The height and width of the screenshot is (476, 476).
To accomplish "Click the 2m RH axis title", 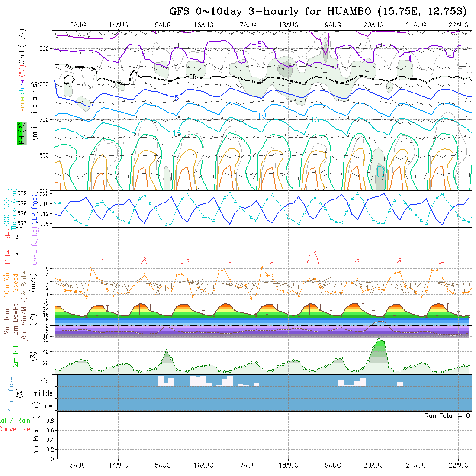I will click(15, 356).
